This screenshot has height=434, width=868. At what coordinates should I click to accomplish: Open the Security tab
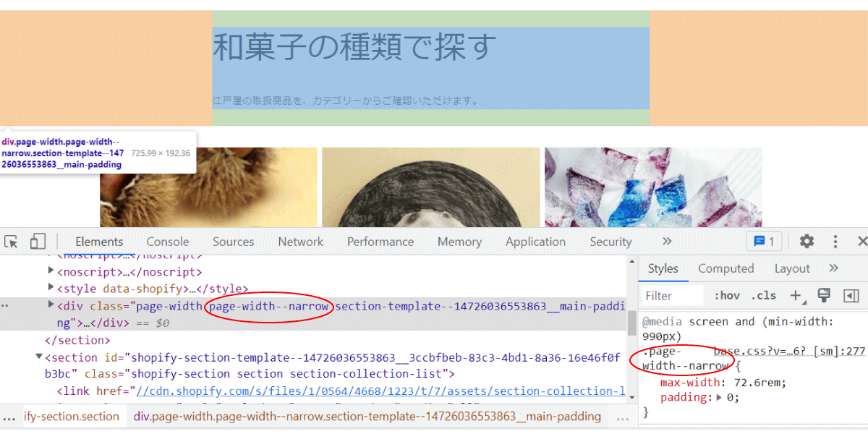pos(610,242)
